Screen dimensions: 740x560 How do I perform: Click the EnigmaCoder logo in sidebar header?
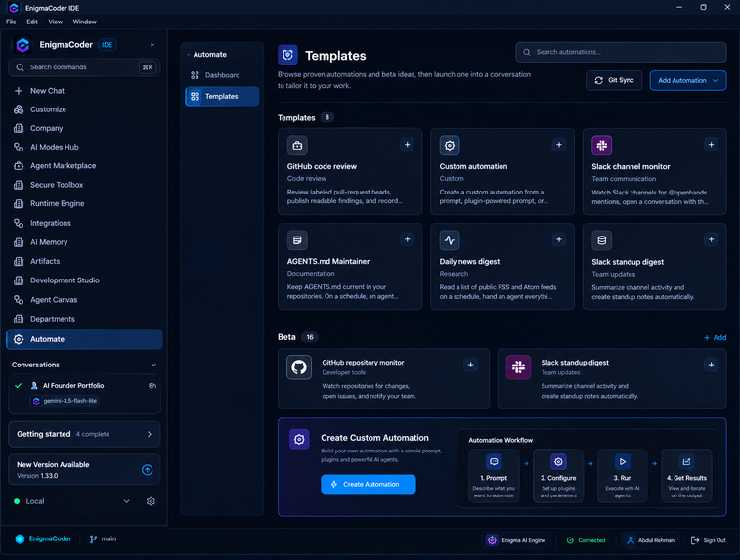(x=22, y=45)
